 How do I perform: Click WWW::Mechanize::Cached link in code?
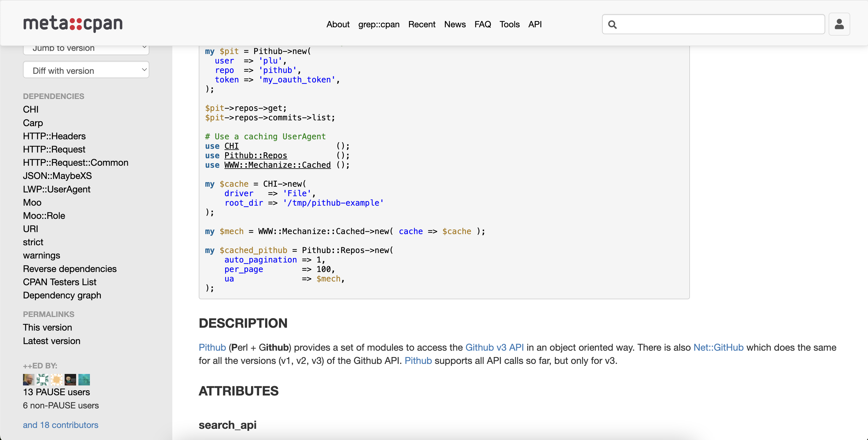pyautogui.click(x=277, y=165)
